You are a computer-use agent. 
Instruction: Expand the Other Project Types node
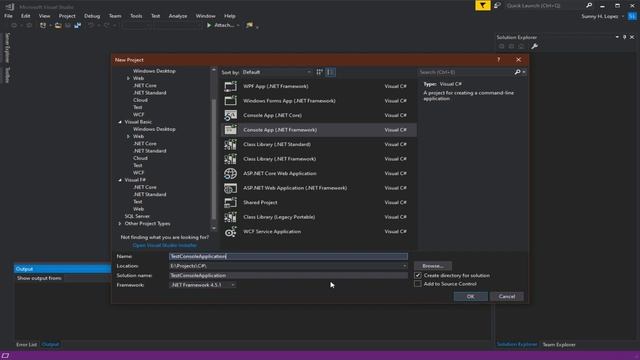[x=120, y=224]
